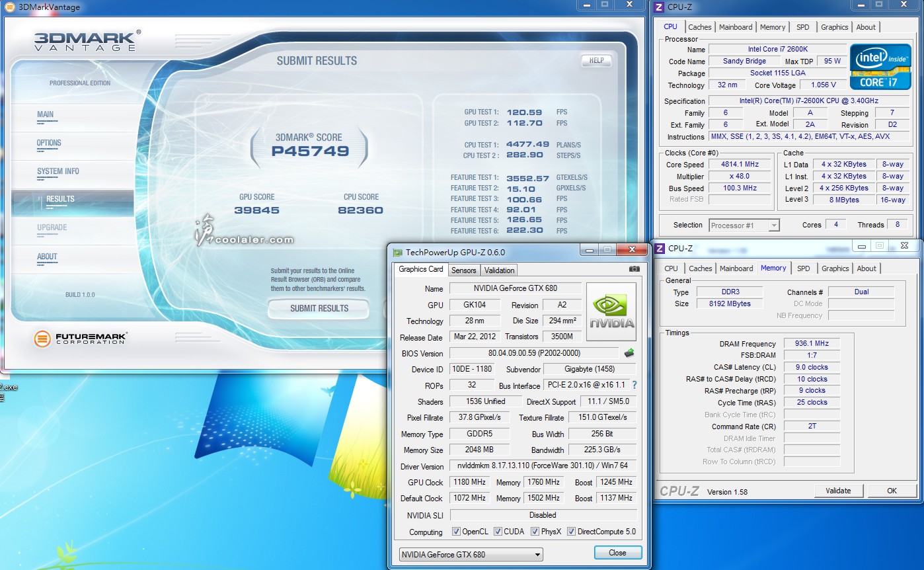Click the Validate button in CPU-Z

click(838, 491)
